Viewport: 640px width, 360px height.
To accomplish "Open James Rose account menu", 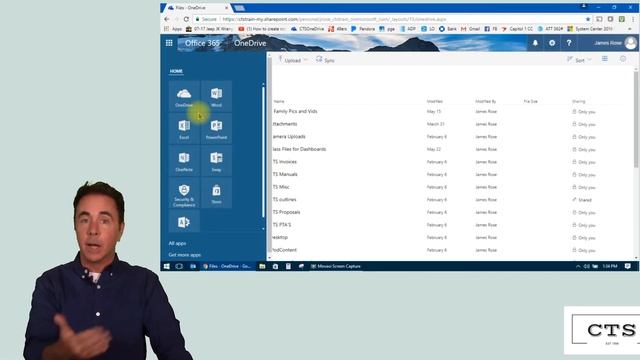I will [614, 43].
